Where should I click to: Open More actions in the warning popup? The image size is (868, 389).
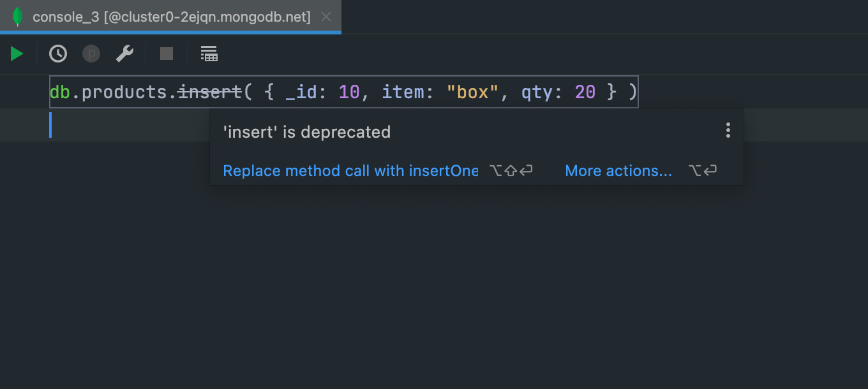(x=618, y=170)
